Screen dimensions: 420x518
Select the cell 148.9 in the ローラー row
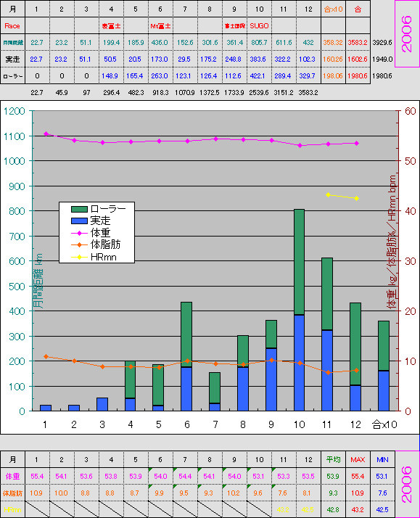point(111,76)
